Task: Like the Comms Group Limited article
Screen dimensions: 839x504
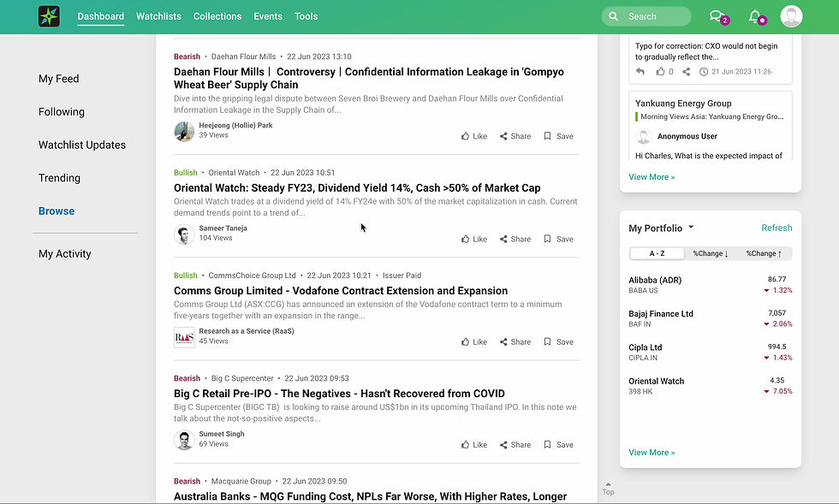Action: point(474,342)
